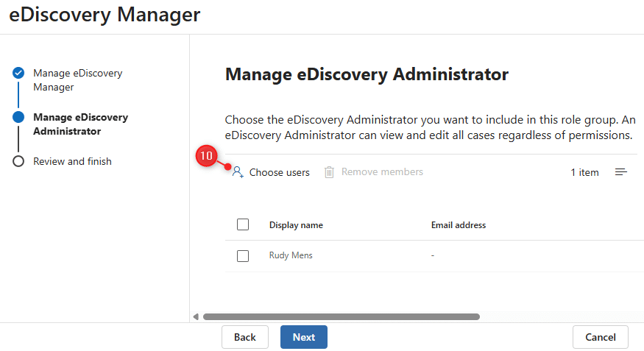
Task: Sort by the Display name column header
Action: coord(296,225)
